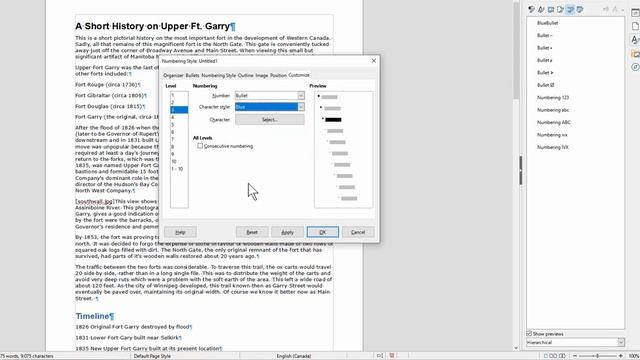Click the selection mode icon in the status bar
The image size is (640, 360).
[380, 356]
